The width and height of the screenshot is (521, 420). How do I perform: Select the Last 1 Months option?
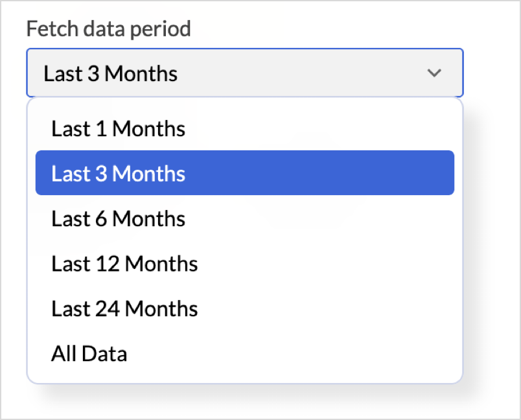pyautogui.click(x=119, y=129)
